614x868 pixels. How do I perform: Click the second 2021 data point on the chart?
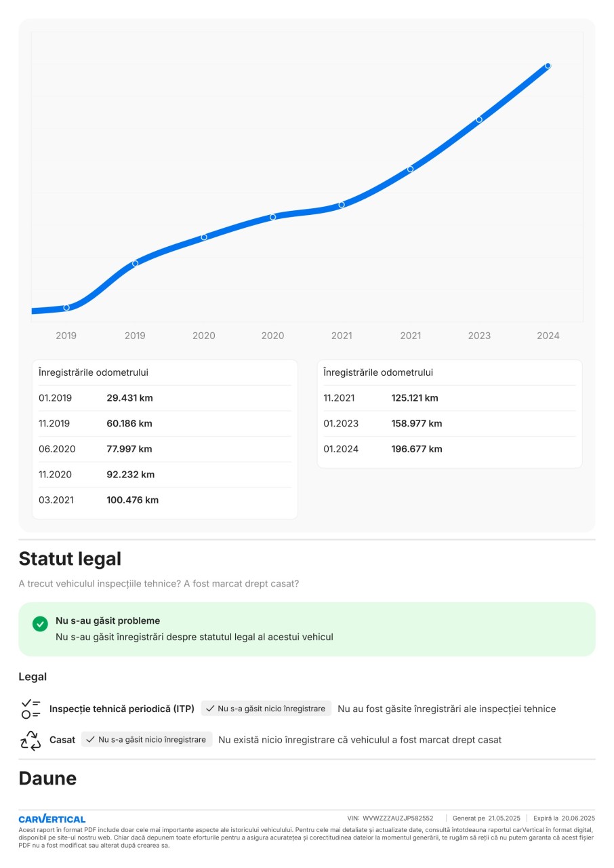[410, 169]
